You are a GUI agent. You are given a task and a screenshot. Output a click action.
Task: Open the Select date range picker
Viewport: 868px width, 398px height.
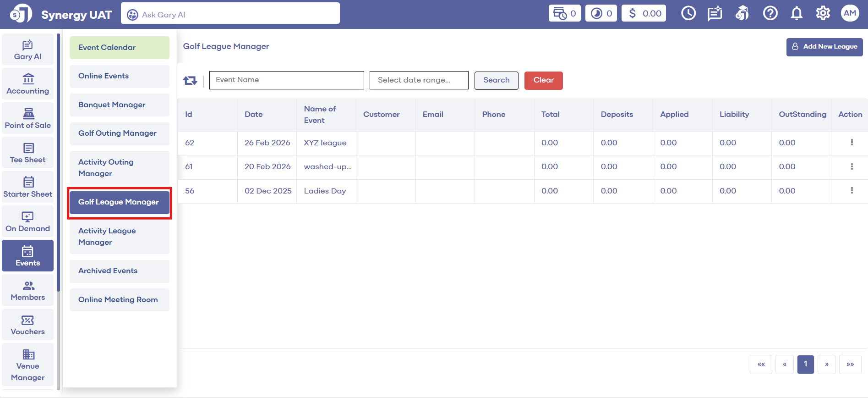[x=419, y=80]
